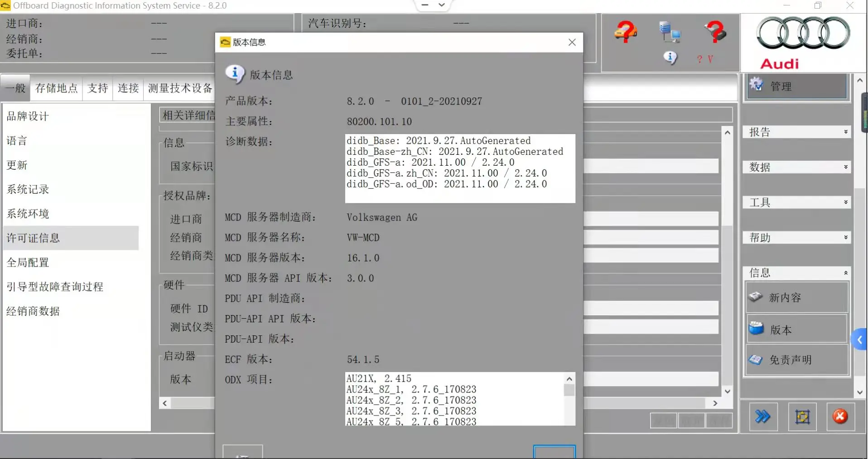Click the info icon in 版本信息 dialog
Screen dimensions: 868x459
[235, 74]
